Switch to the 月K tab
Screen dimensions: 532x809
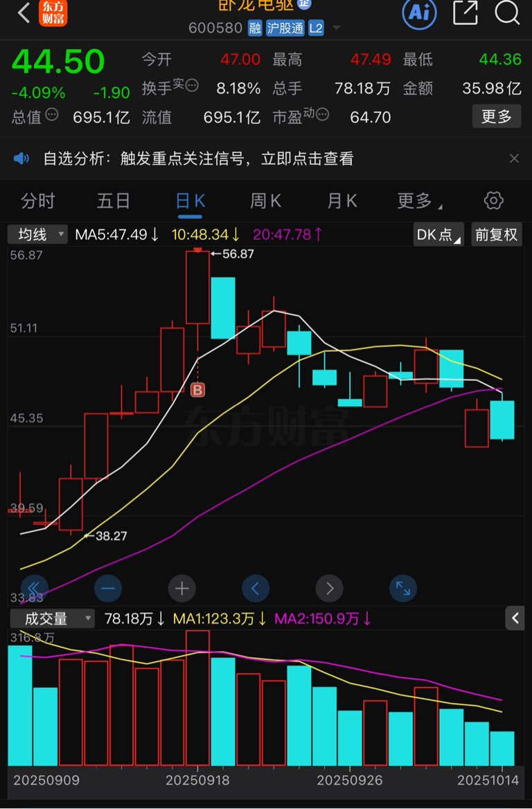click(x=342, y=201)
